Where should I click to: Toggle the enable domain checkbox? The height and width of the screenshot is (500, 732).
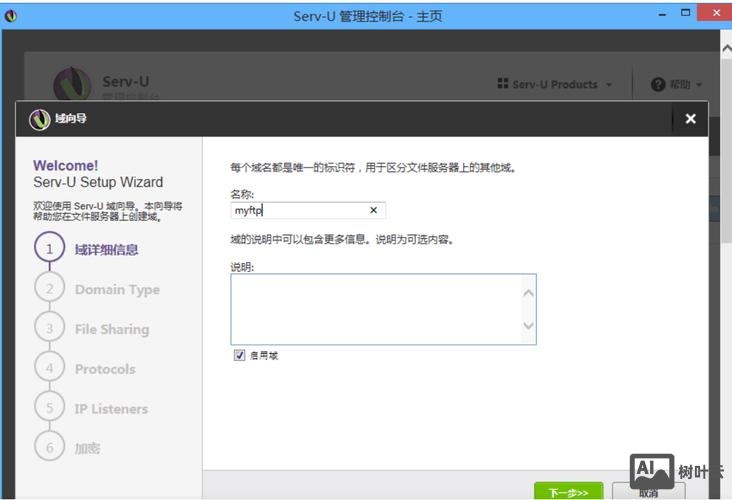(x=239, y=355)
